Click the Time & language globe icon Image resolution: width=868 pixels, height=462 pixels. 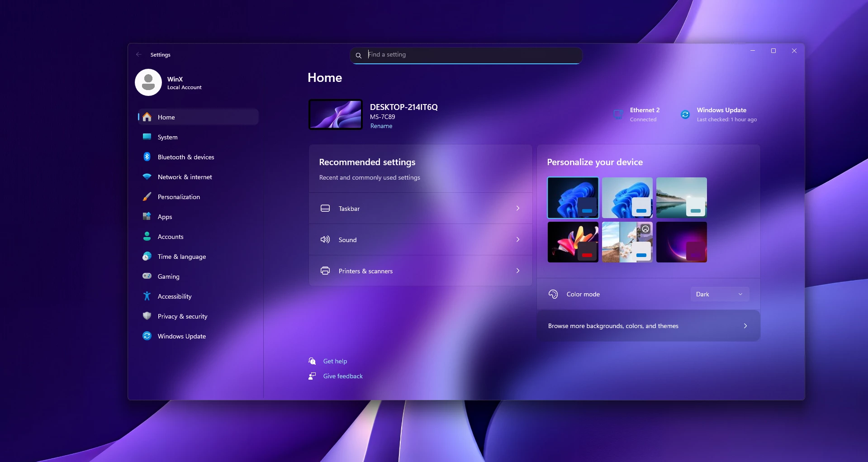[147, 256]
